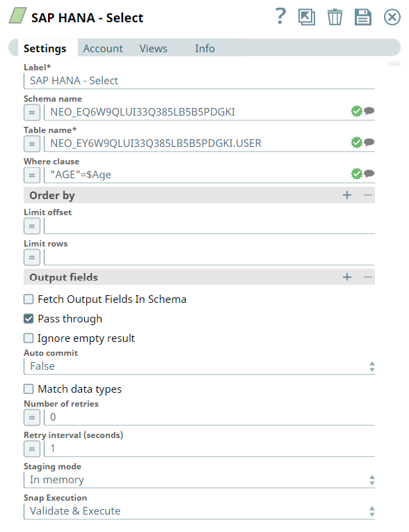Click the Output fields section header

click(199, 277)
